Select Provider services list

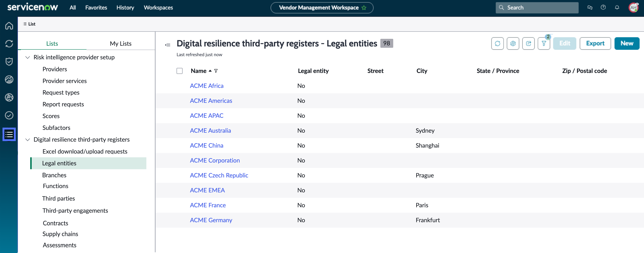tap(65, 81)
